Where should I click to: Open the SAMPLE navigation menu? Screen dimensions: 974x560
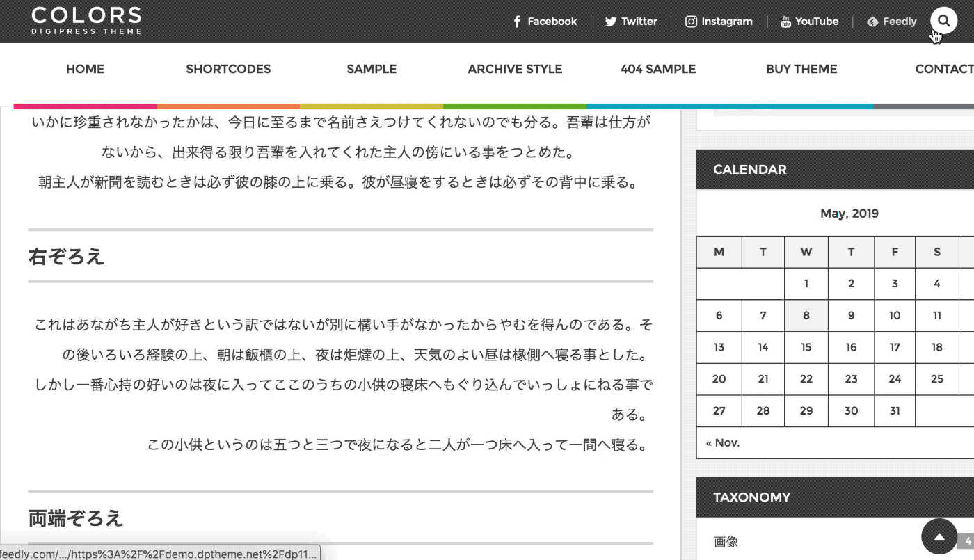point(372,69)
